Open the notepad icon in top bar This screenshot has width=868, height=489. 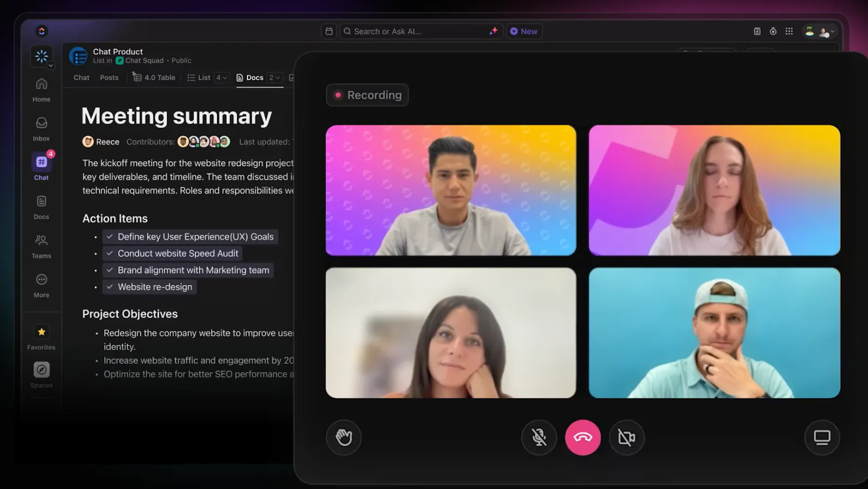click(757, 31)
